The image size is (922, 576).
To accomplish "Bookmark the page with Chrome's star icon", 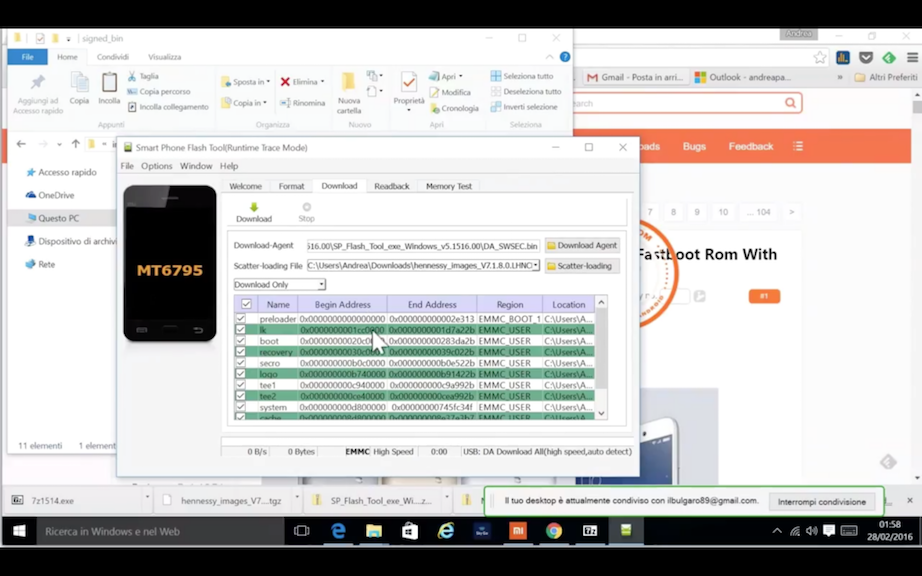I will click(820, 58).
